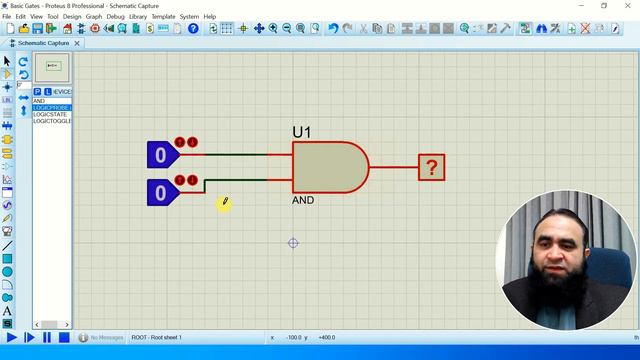
Task: Open the PCB layout icon
Action: 95,29
